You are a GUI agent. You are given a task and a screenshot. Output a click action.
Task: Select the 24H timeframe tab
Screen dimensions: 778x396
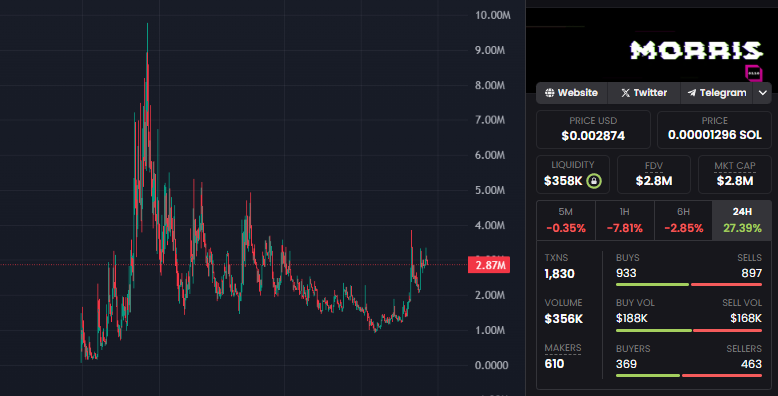click(x=742, y=220)
